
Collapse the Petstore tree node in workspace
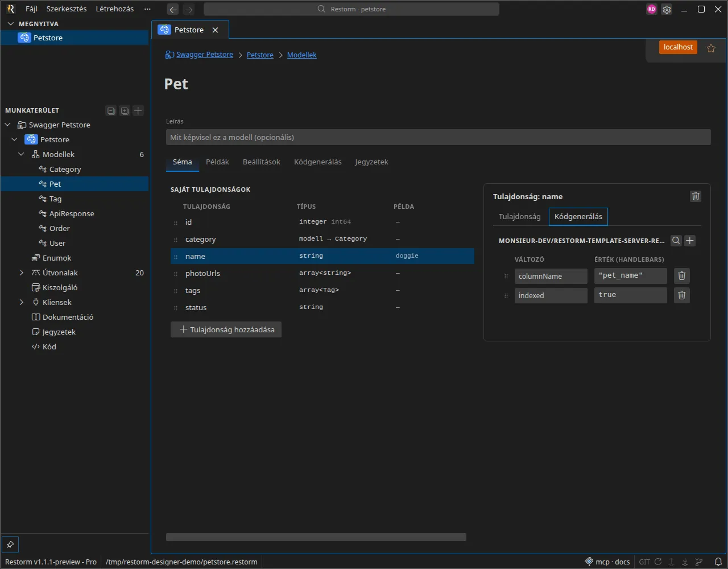point(15,140)
